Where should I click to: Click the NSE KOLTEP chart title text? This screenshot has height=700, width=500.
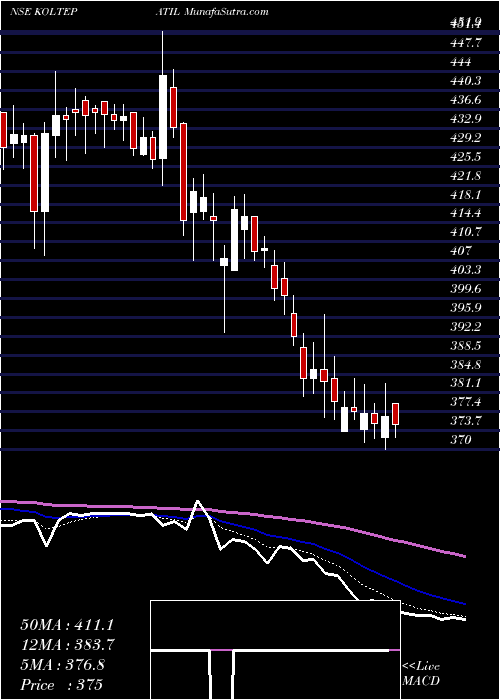(43, 12)
